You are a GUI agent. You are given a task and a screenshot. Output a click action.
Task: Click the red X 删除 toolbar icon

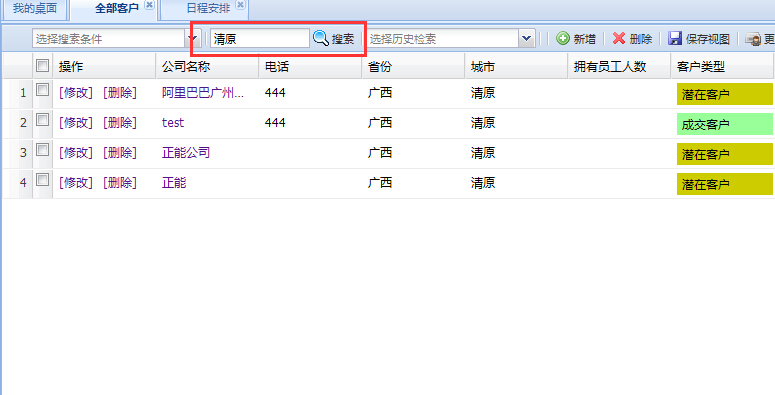click(x=619, y=39)
